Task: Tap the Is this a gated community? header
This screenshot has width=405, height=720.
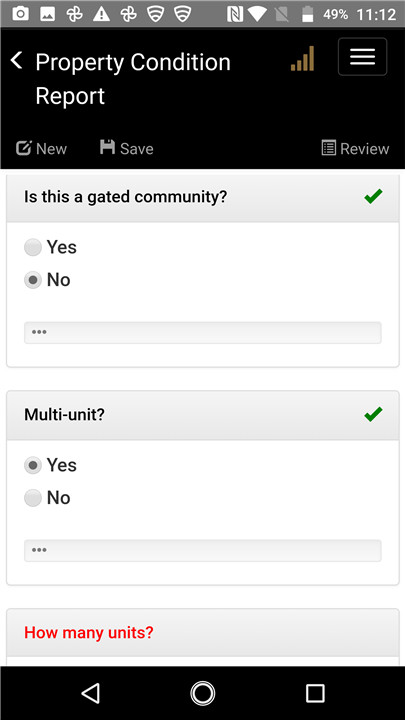Action: pyautogui.click(x=202, y=197)
